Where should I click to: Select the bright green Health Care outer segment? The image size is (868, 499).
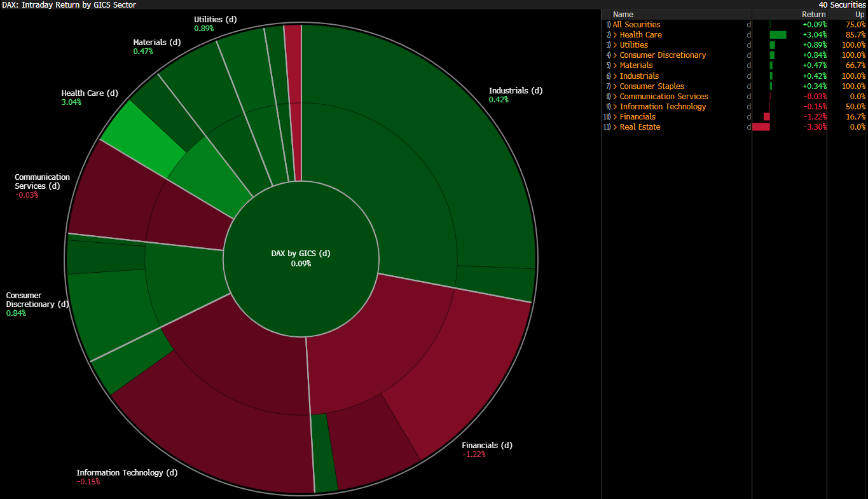[x=143, y=139]
